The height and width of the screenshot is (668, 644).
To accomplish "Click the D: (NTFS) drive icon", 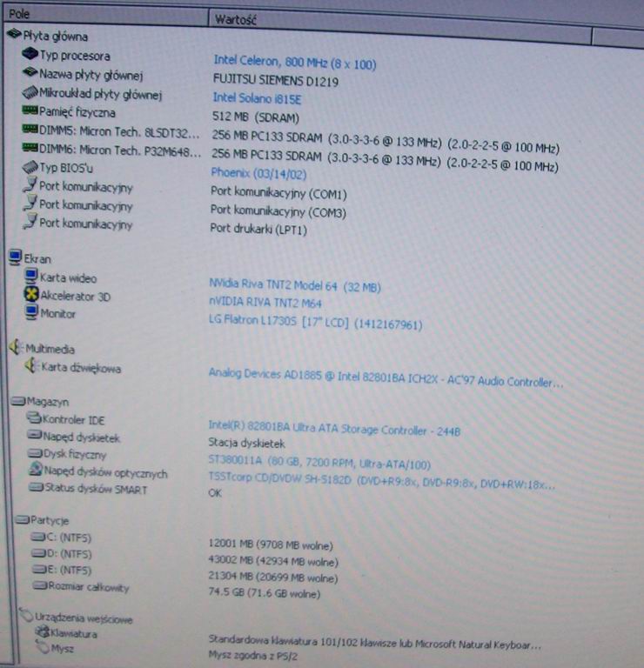I will (x=39, y=553).
